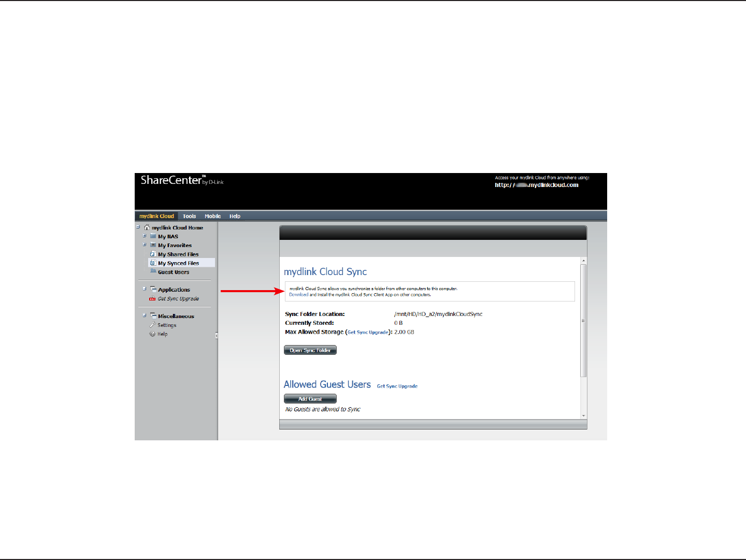Collapse the Miscellaneous section
746x560 pixels.
pyautogui.click(x=145, y=315)
